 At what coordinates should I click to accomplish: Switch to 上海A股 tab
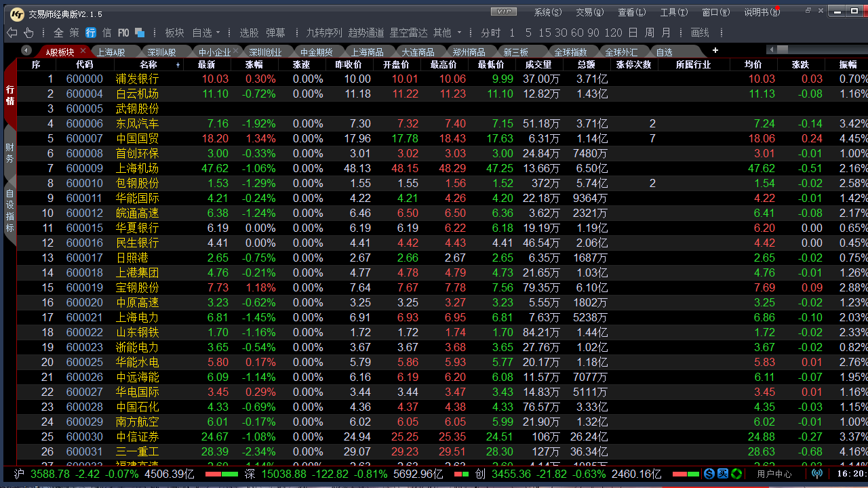pos(111,52)
